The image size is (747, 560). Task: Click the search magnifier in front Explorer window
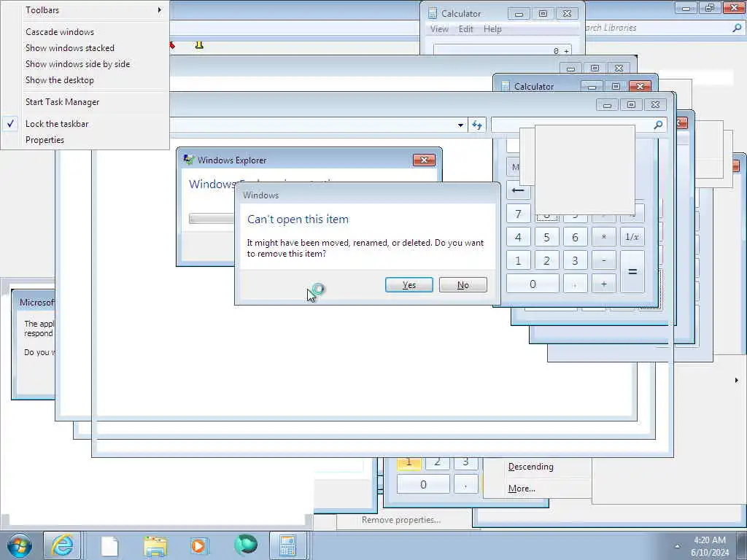tap(659, 125)
